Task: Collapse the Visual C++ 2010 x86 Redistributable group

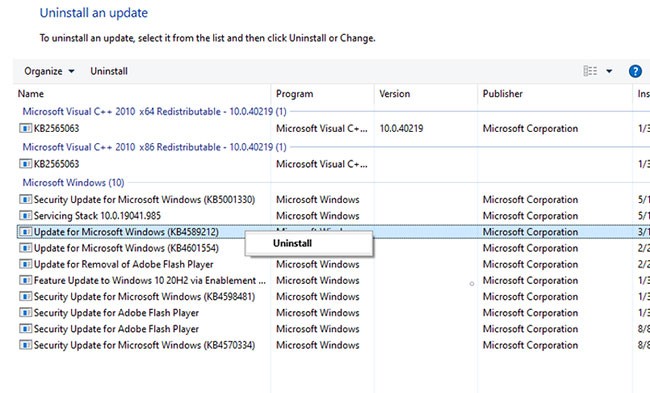Action: [x=154, y=147]
